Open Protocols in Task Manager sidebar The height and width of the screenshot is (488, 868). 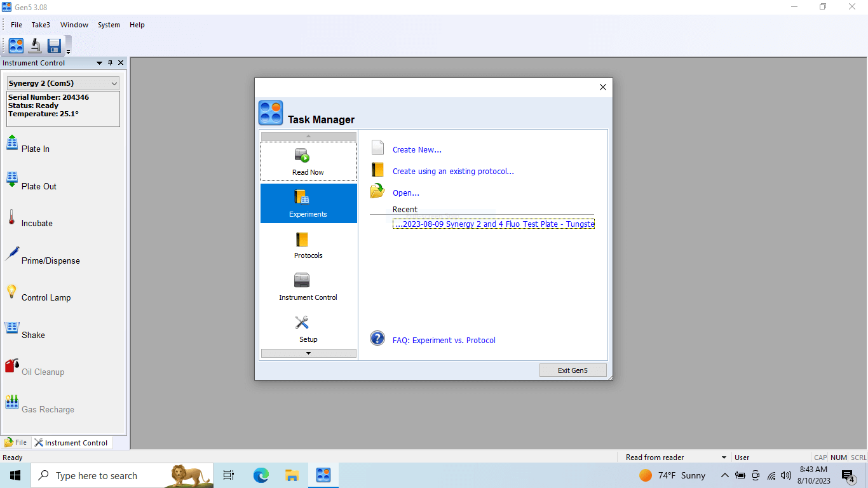pos(308,245)
